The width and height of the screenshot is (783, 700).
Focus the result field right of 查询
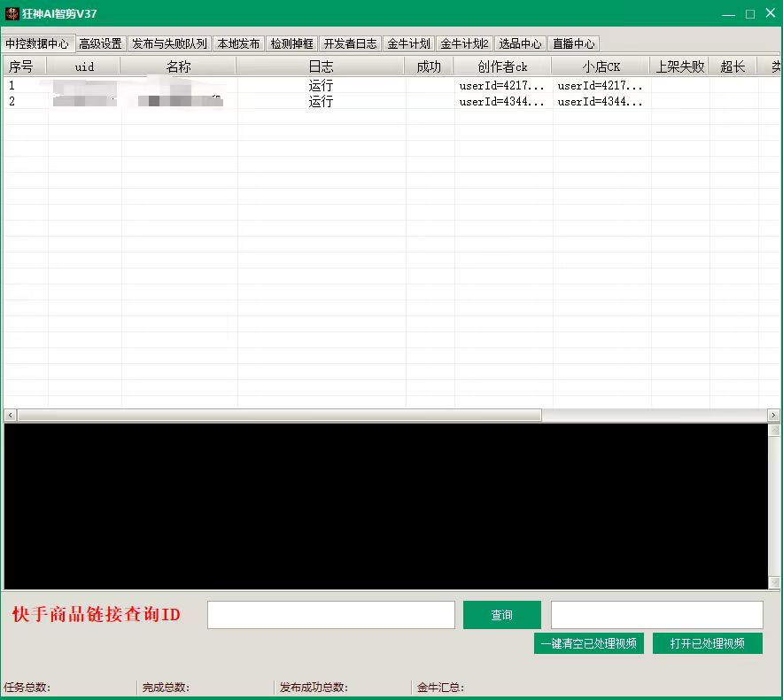point(657,615)
